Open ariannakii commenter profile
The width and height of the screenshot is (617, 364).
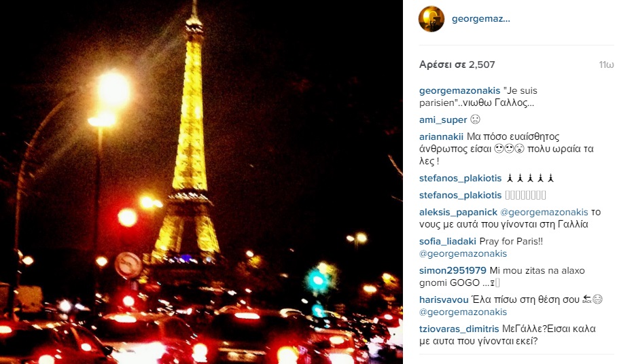coord(441,136)
